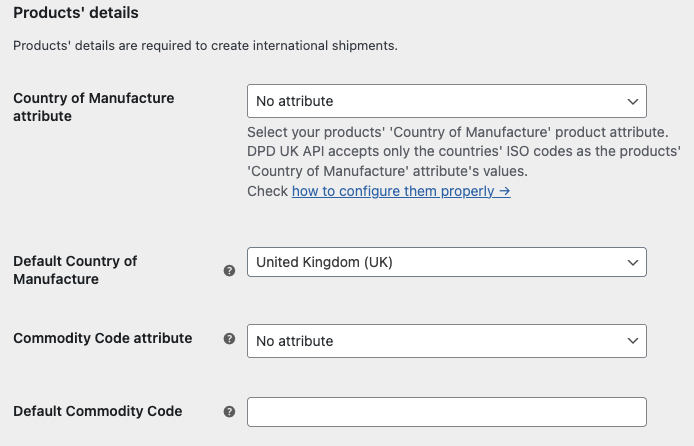
Task: Click 'No attribute' value in Commodity Code attribute
Action: coord(295,341)
